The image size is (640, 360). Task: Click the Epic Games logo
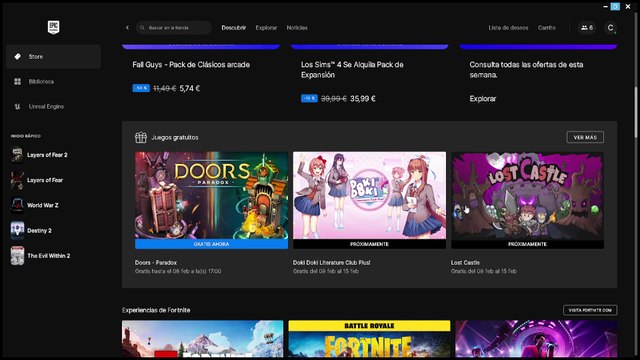[53, 27]
